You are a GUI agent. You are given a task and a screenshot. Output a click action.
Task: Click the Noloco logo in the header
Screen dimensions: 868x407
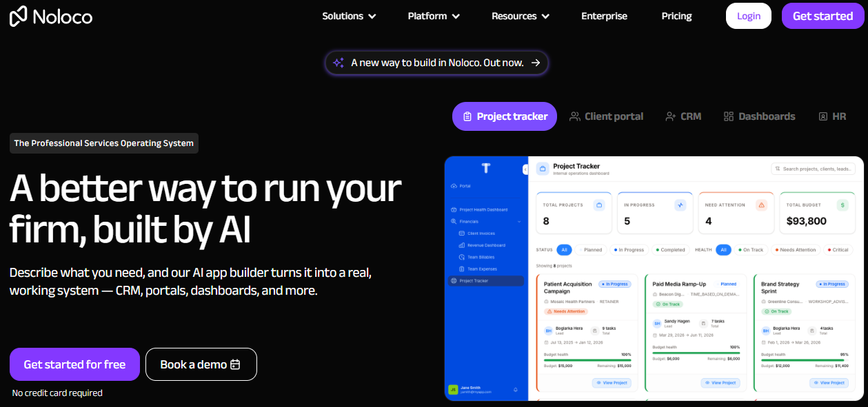click(x=51, y=16)
